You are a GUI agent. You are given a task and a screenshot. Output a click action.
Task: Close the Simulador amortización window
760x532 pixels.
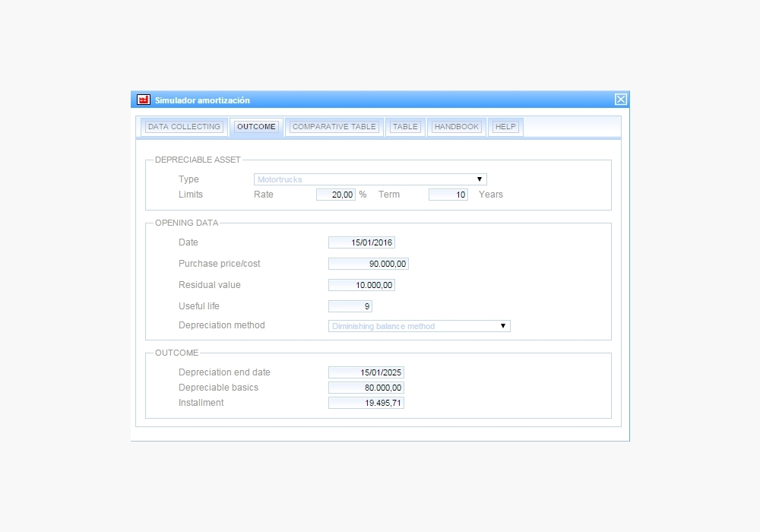click(621, 100)
